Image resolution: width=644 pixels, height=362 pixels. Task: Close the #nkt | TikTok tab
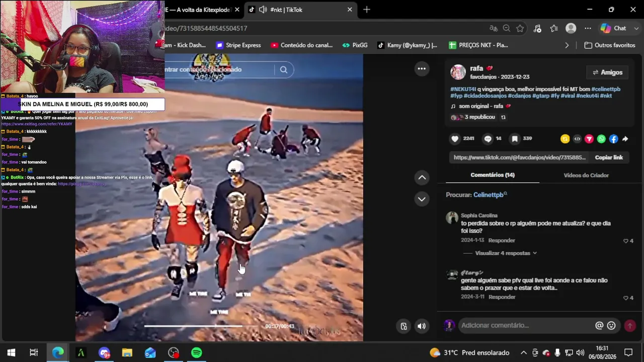pos(350,10)
